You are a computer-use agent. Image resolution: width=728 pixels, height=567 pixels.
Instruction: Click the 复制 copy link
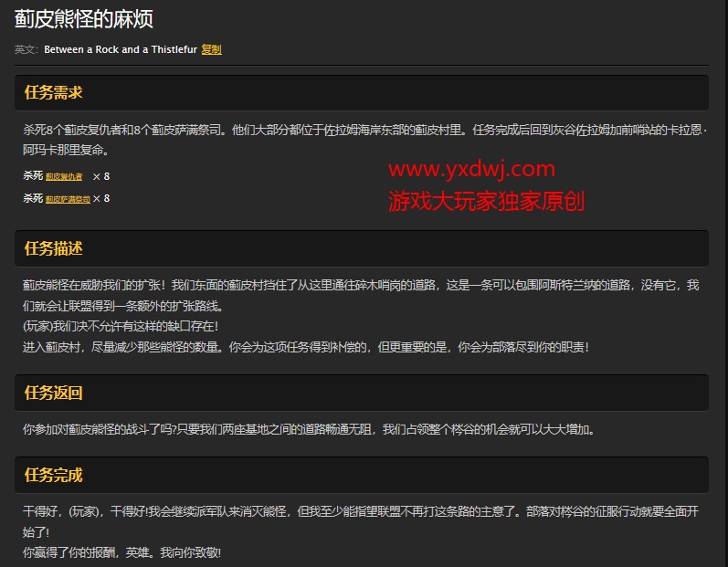coord(211,49)
